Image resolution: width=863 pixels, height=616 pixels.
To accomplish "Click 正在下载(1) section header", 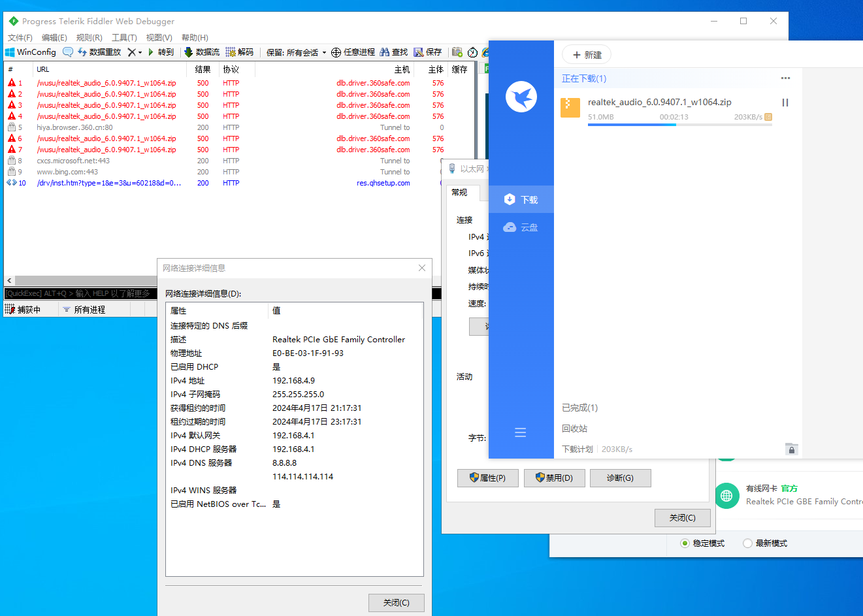I will point(584,78).
